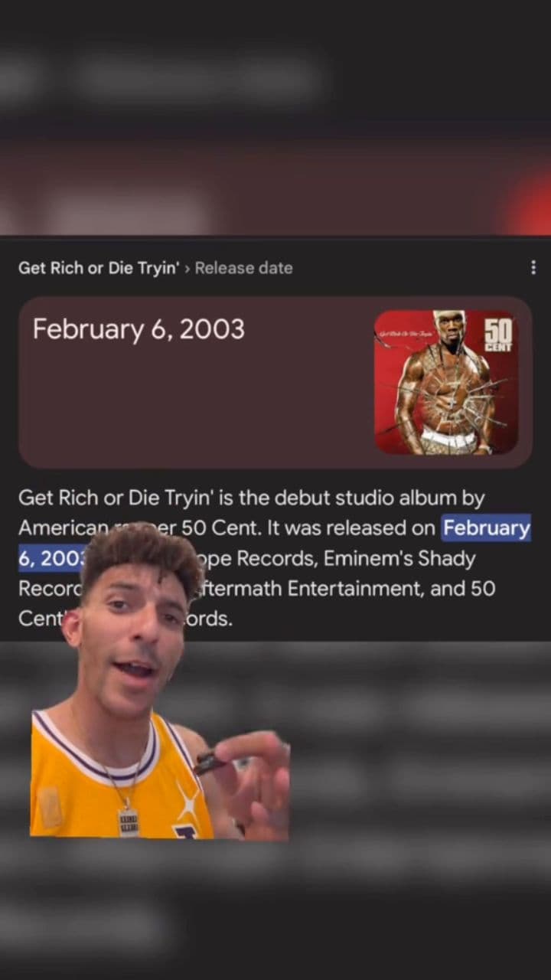The height and width of the screenshot is (980, 551).
Task: Click the Eminem's Shady text in description
Action: click(x=399, y=559)
